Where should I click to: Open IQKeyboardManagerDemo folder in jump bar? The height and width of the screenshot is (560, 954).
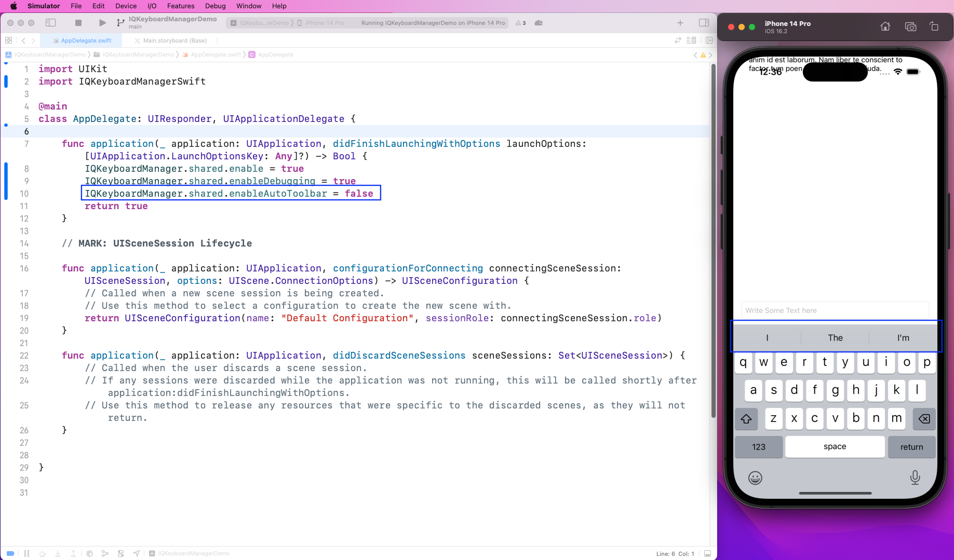134,54
